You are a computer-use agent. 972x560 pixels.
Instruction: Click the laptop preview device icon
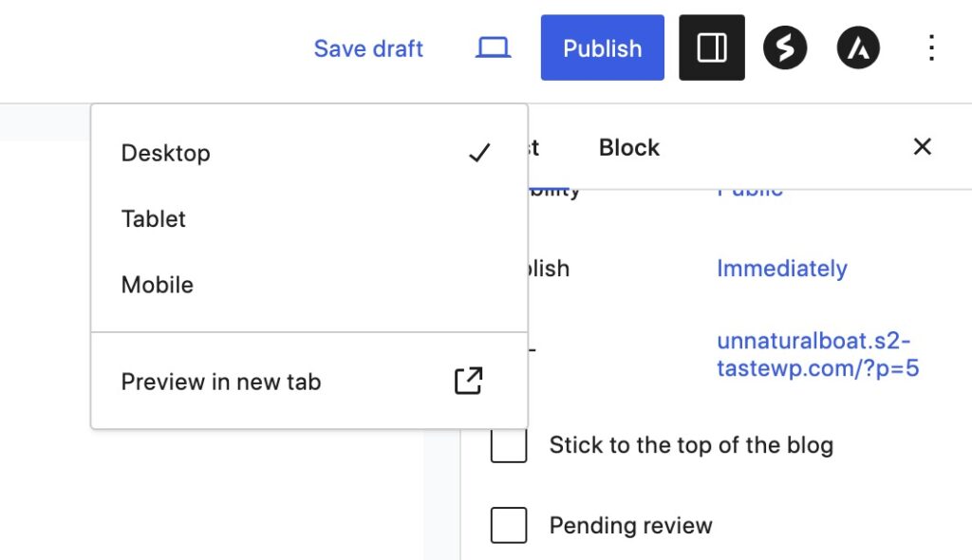(494, 48)
